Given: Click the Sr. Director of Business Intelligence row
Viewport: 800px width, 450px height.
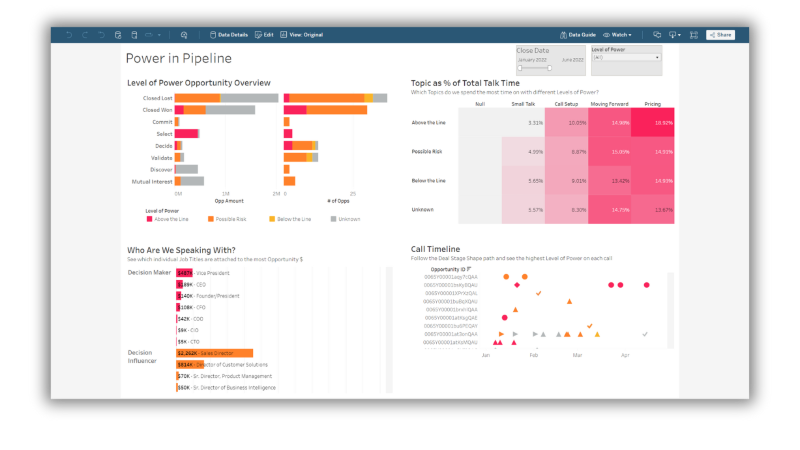Looking at the screenshot, I should point(226,388).
